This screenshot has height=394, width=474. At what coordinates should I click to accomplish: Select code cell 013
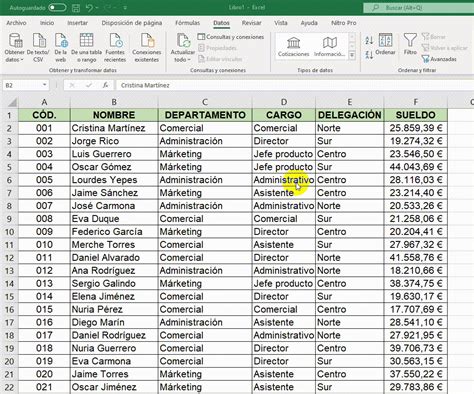tap(44, 284)
